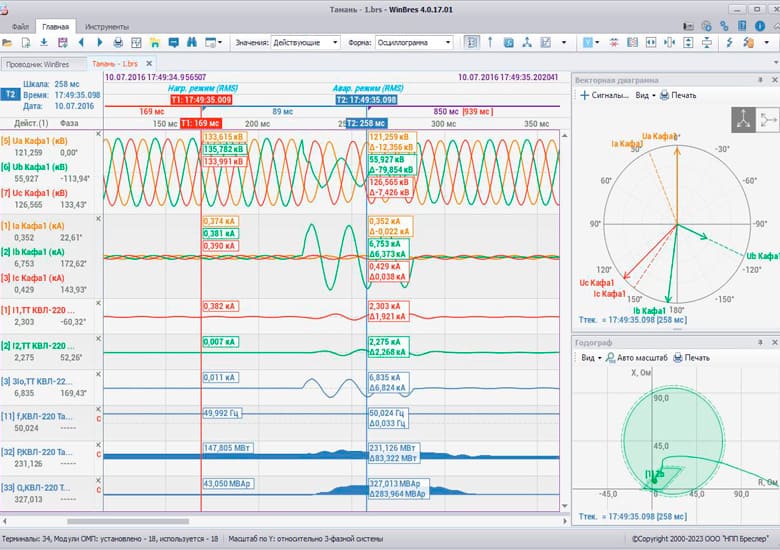Click the horizontal fit arrows icon
This screenshot has height=550, width=780.
coord(651,43)
